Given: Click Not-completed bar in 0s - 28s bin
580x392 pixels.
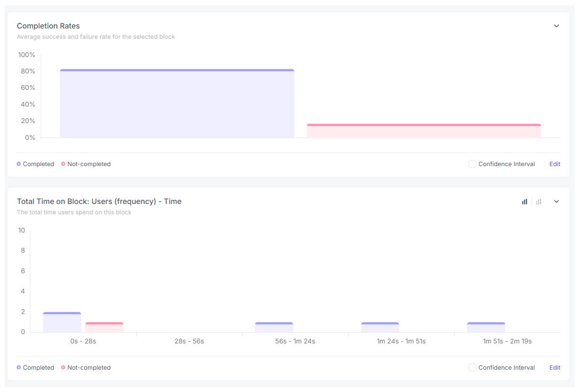Looking at the screenshot, I should coord(104,327).
